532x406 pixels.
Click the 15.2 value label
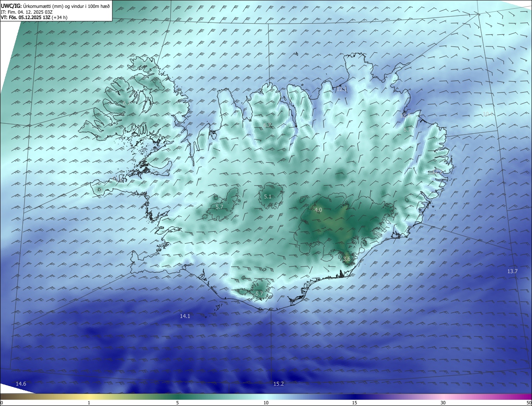click(278, 384)
